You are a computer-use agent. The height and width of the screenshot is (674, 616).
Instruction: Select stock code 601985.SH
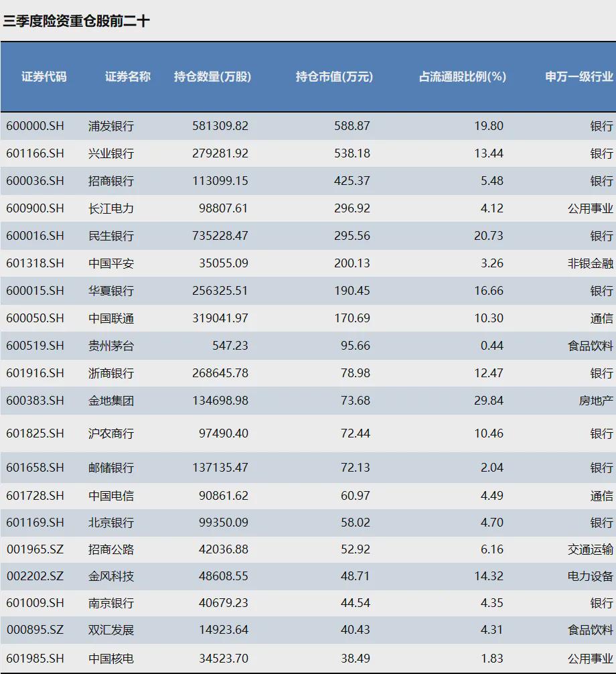click(x=35, y=659)
